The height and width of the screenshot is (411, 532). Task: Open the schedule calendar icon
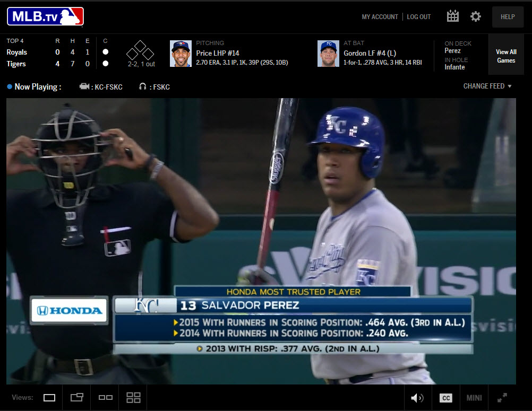click(452, 16)
